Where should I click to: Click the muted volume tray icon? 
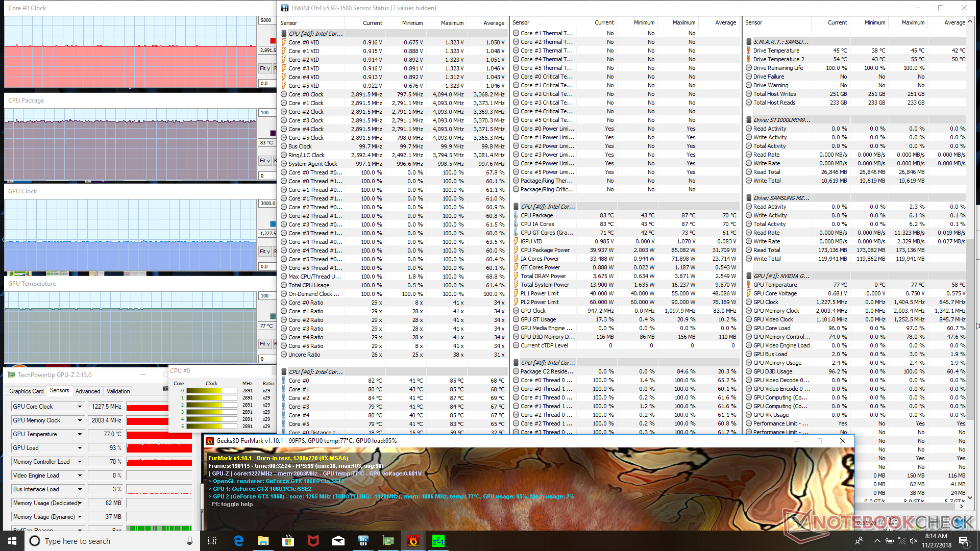click(914, 541)
